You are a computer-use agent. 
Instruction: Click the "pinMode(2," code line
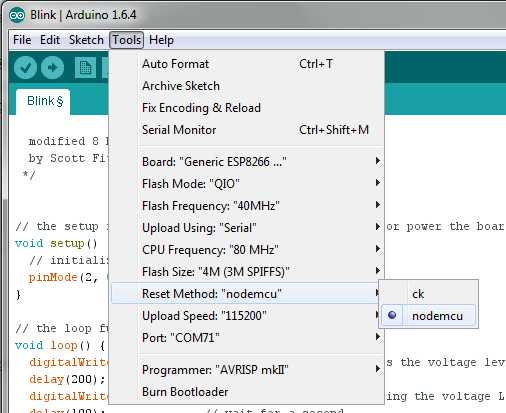click(63, 277)
